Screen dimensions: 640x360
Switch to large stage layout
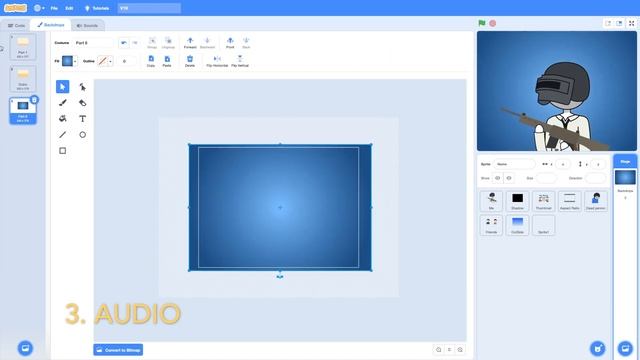point(619,23)
